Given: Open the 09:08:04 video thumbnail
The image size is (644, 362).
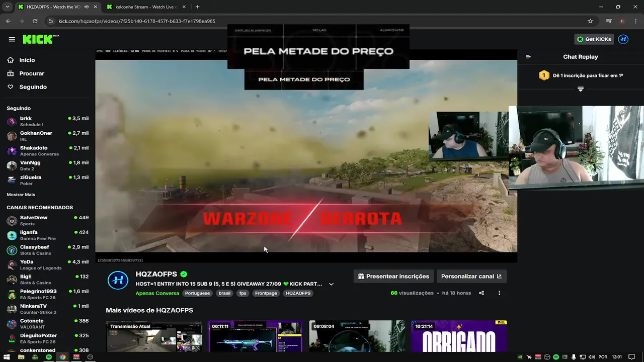Looking at the screenshot, I should click(357, 336).
